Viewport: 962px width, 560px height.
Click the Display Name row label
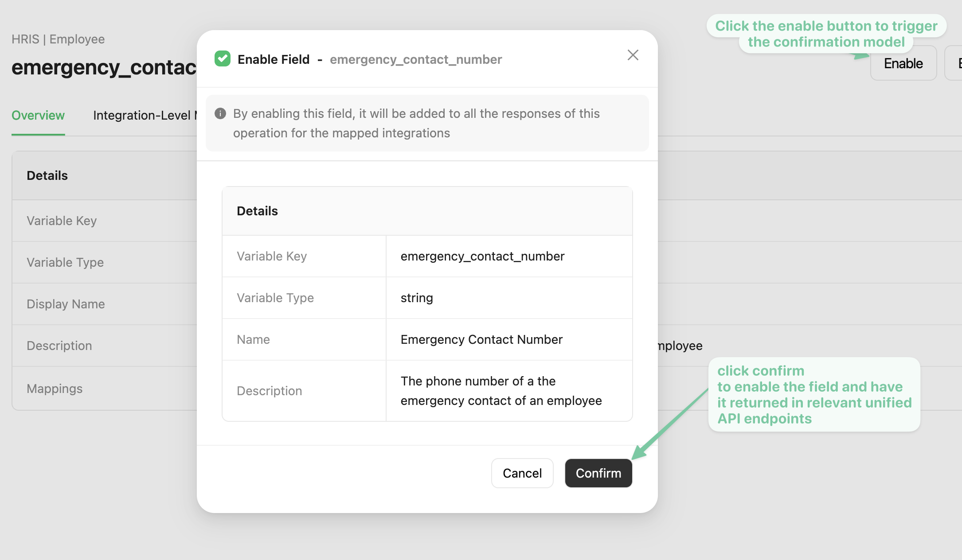click(66, 304)
